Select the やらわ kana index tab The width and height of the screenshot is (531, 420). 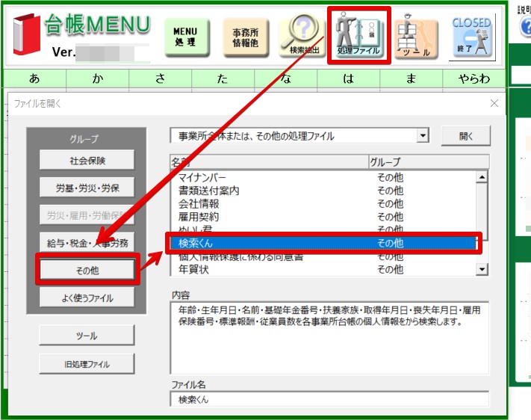coord(473,78)
